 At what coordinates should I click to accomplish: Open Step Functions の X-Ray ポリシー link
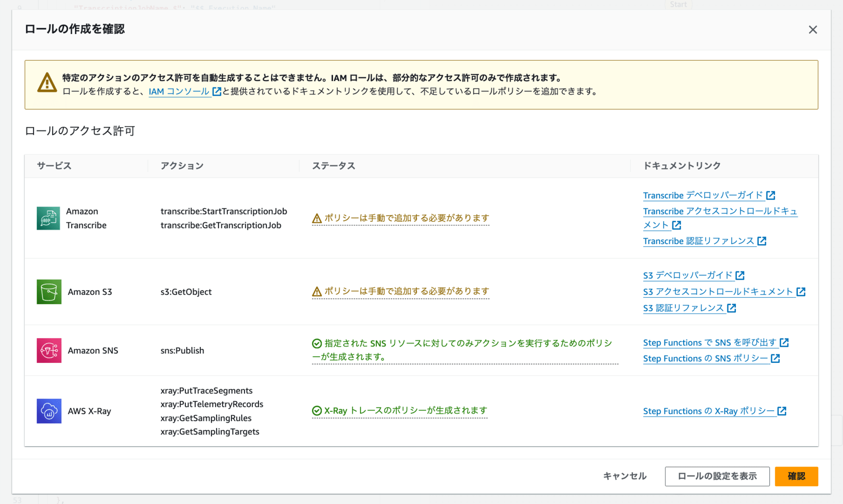click(709, 411)
